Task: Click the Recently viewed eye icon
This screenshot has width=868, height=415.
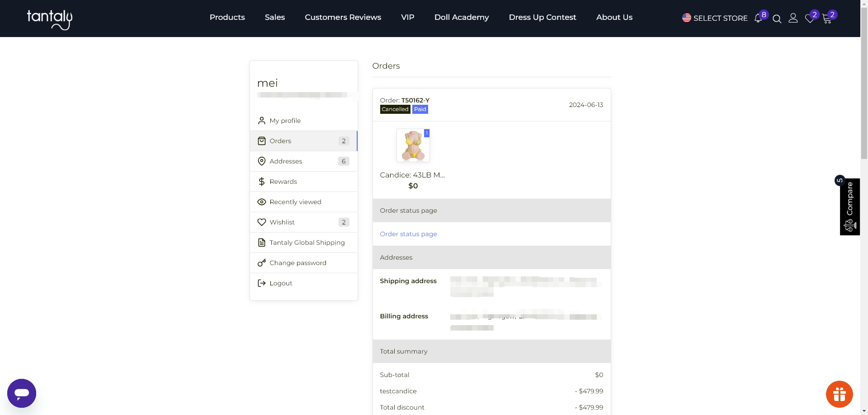Action: point(262,202)
